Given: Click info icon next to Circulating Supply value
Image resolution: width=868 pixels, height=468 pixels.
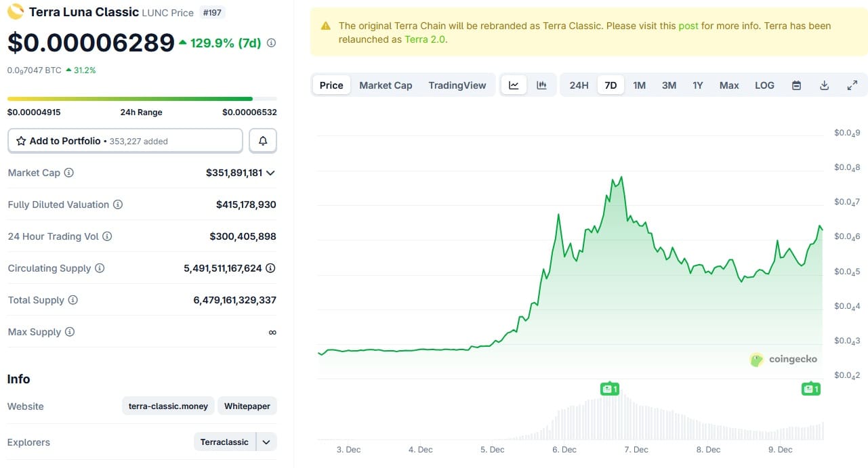Looking at the screenshot, I should pos(270,268).
